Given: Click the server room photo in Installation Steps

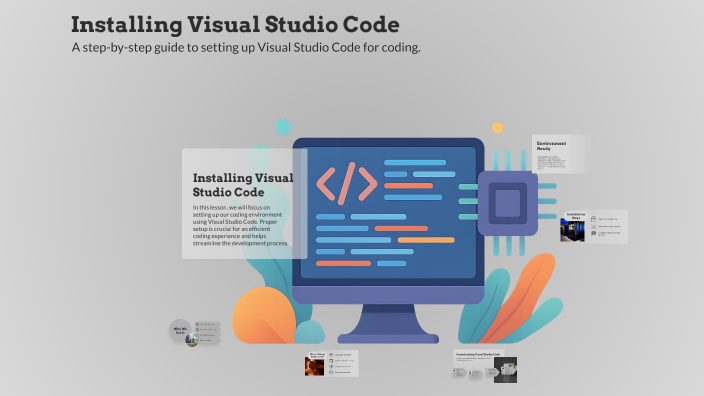Looking at the screenshot, I should [572, 230].
